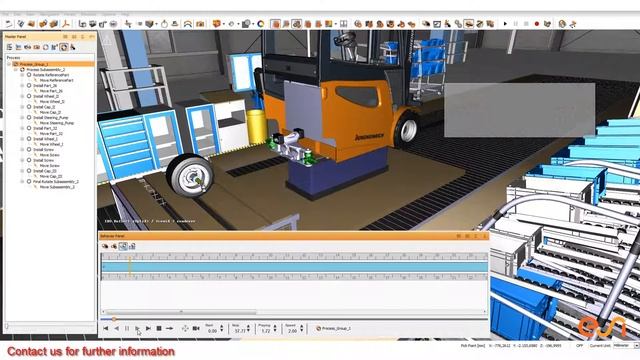640x360 pixels.
Task: Collapse the Rotate ReferencePart node
Action: point(22,75)
